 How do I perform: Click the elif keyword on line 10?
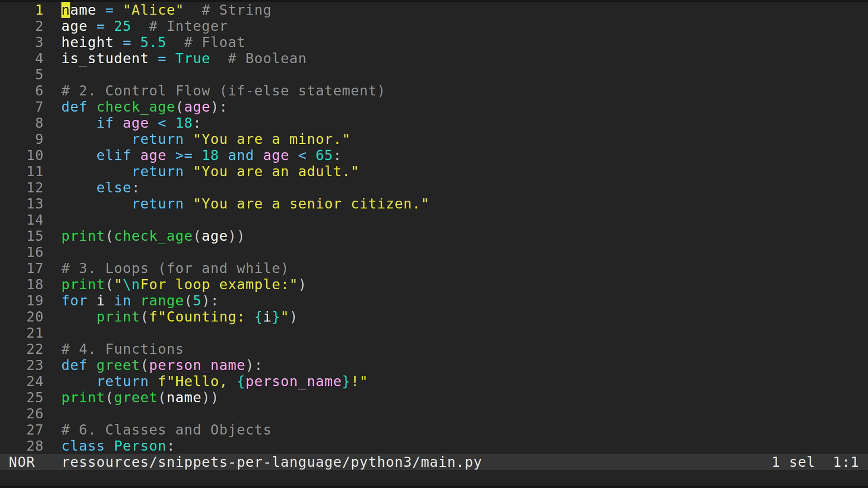coord(113,155)
